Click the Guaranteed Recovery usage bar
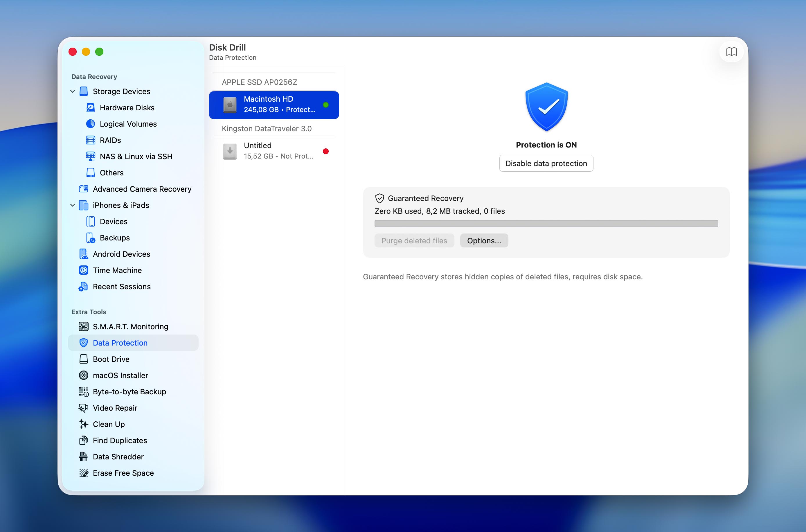Screen dimensions: 806x532 [546, 224]
